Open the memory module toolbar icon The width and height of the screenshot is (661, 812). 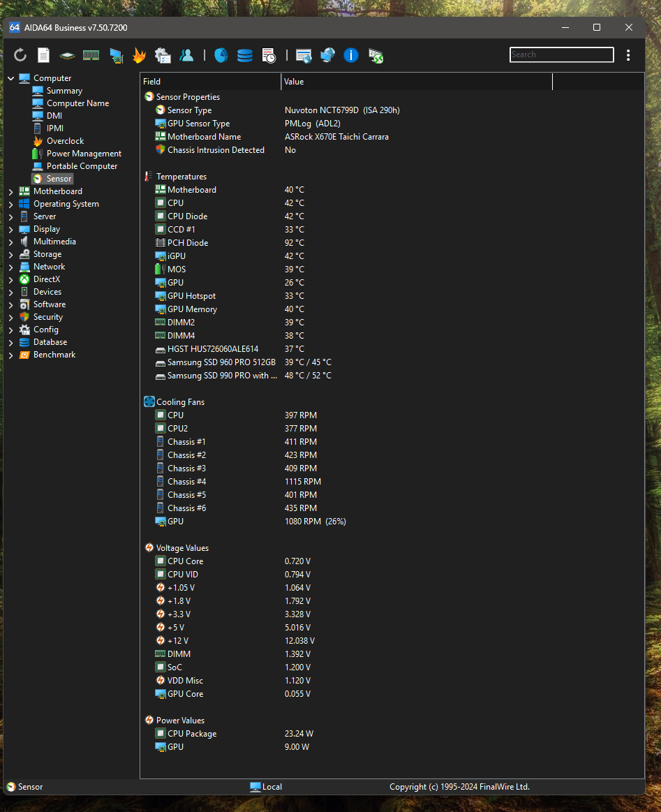tap(91, 55)
